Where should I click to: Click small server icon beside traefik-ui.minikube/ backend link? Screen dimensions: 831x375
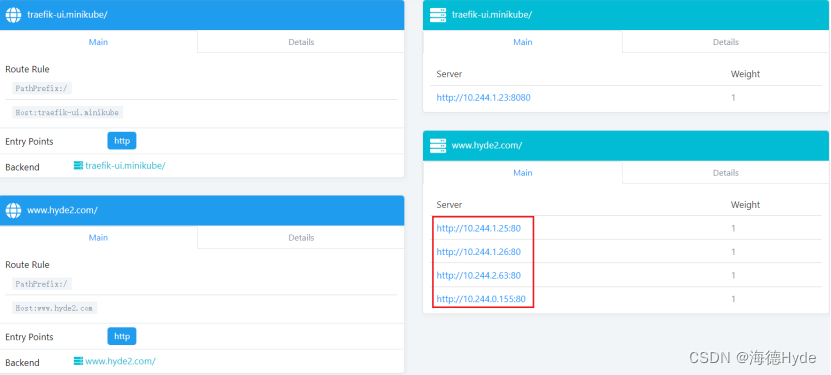tap(78, 166)
